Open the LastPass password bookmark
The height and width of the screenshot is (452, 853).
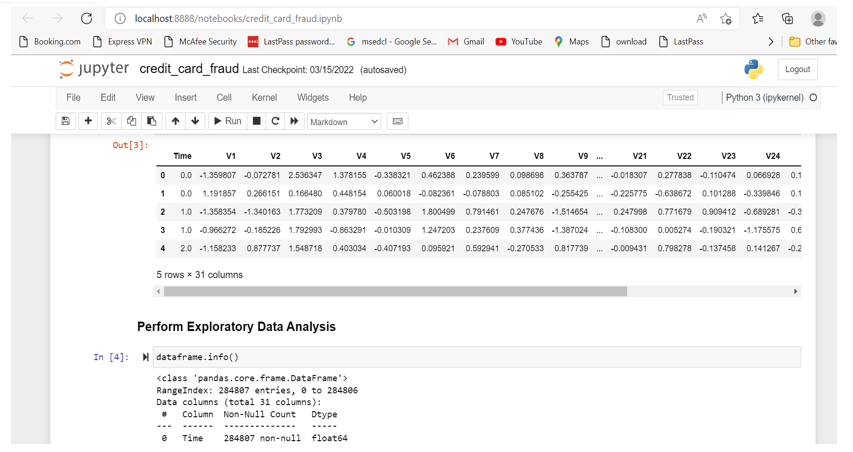pyautogui.click(x=291, y=41)
